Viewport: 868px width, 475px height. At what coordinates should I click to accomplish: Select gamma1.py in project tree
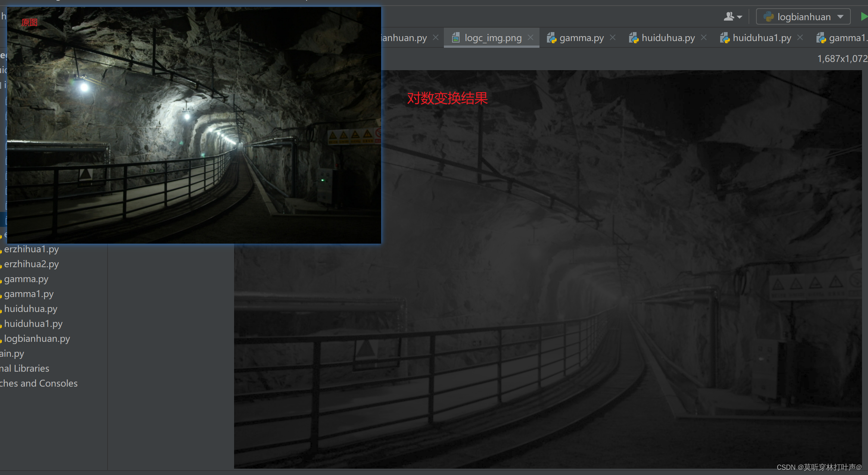[29, 294]
